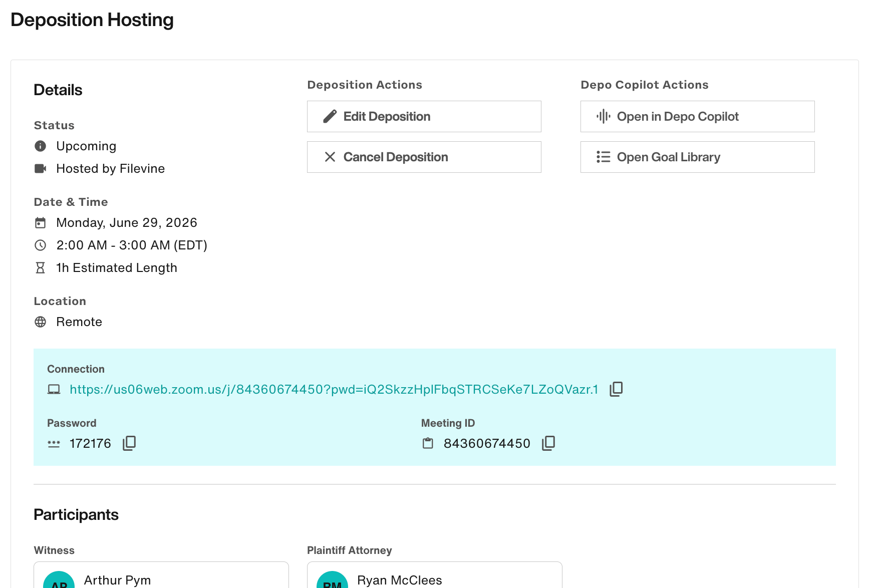Click the hourglass Estimated Length icon
Image resolution: width=872 pixels, height=588 pixels.
[40, 267]
